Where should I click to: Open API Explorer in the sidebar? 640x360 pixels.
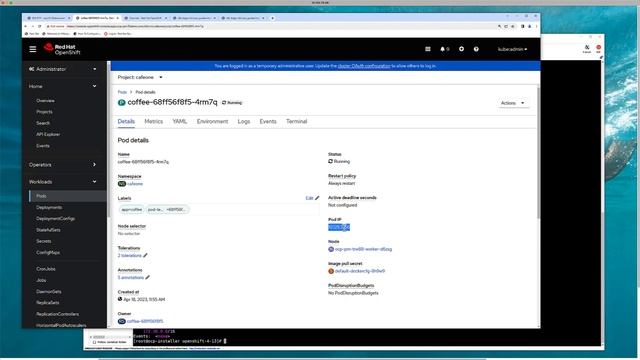[48, 134]
